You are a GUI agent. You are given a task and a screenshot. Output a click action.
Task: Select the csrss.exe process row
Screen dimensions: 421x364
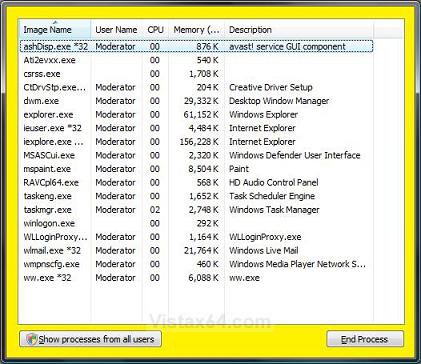tap(196, 74)
